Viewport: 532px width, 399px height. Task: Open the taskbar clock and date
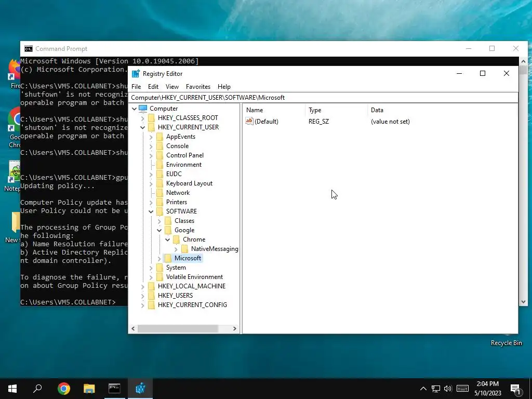point(487,389)
